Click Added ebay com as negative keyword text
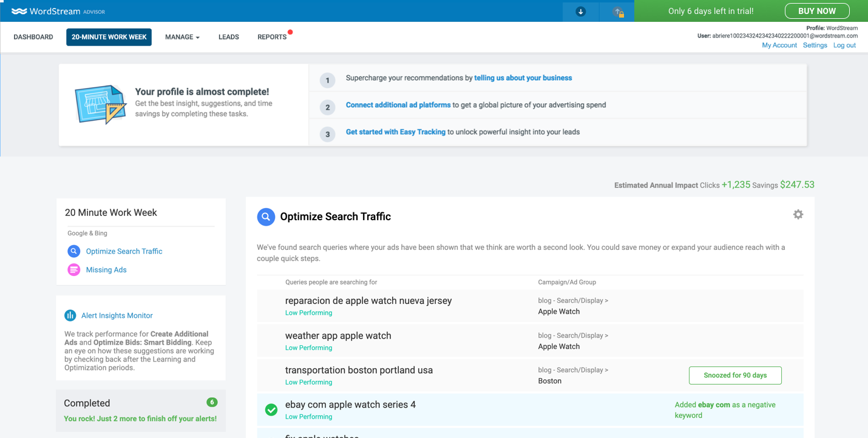The image size is (868, 438). click(x=725, y=410)
